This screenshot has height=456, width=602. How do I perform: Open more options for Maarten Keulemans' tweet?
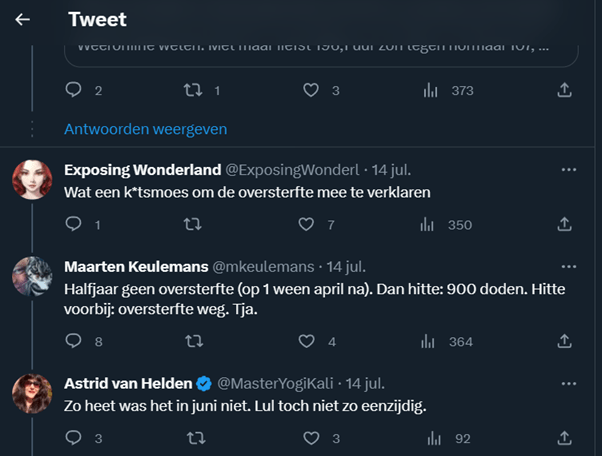568,267
